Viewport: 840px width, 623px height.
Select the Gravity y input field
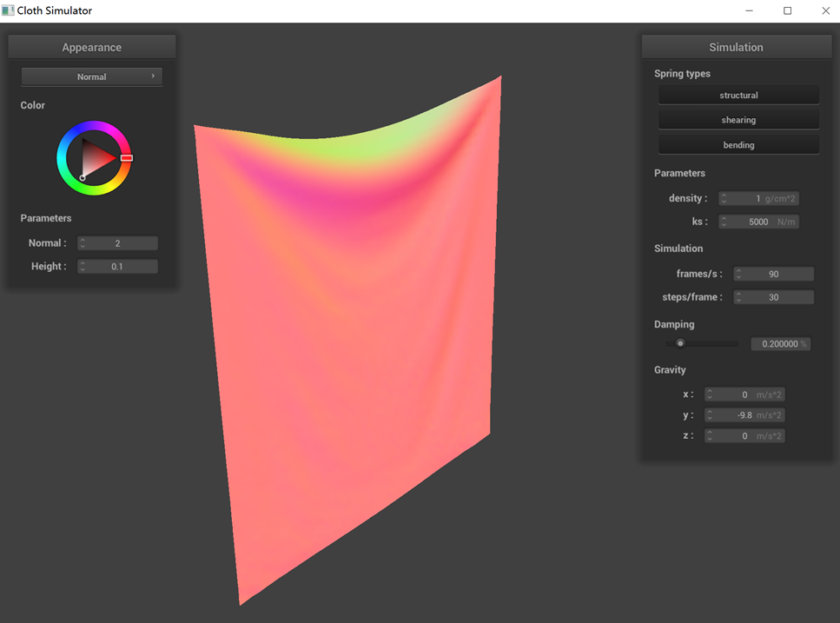tap(744, 415)
